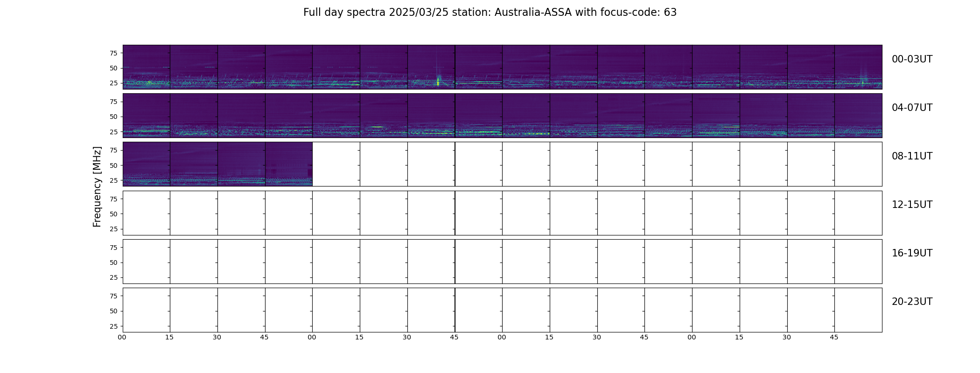Click the plot title "Full day spectra 2025/03/25"
Viewport: 980px width, 373px height.
[x=376, y=13]
